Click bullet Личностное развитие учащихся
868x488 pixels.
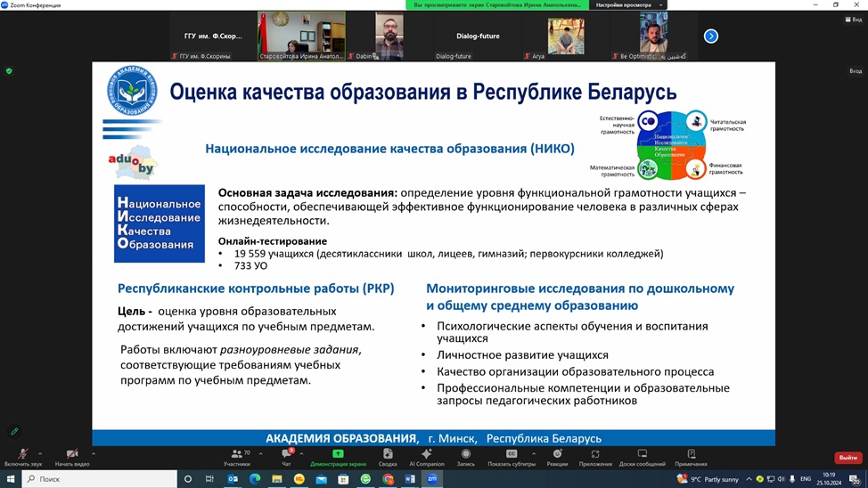[x=522, y=354]
